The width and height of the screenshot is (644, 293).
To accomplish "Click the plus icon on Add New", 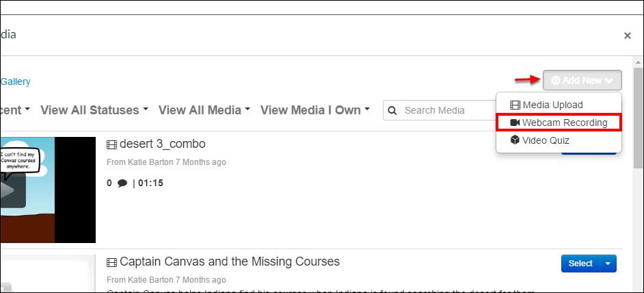I will tap(556, 81).
